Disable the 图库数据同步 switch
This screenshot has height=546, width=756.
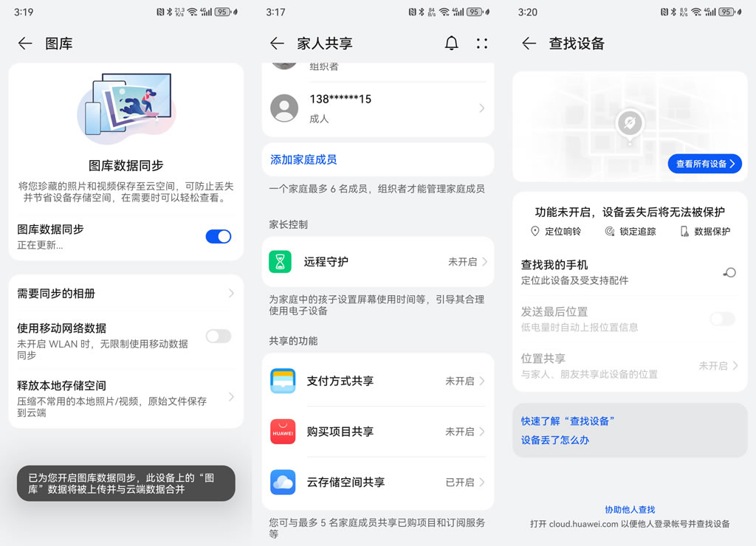coord(218,236)
